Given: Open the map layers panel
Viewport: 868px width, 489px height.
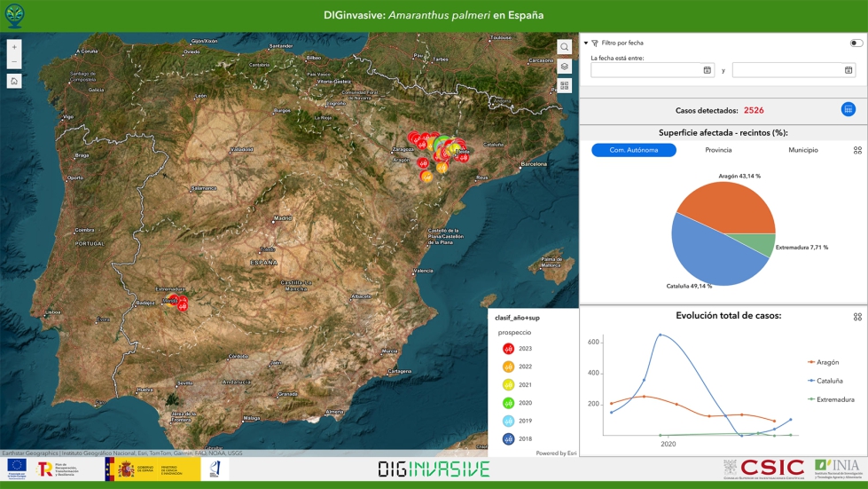Looking at the screenshot, I should pyautogui.click(x=565, y=67).
